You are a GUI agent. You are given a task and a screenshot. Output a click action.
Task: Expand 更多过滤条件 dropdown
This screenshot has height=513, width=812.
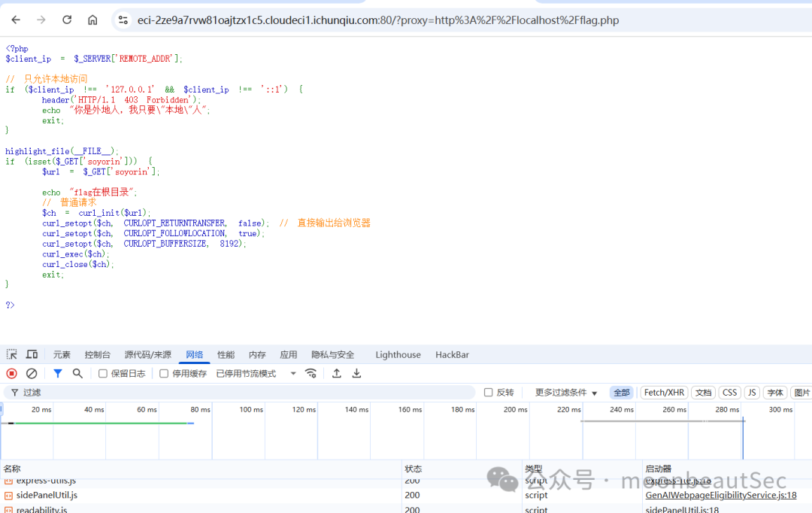[x=566, y=392]
